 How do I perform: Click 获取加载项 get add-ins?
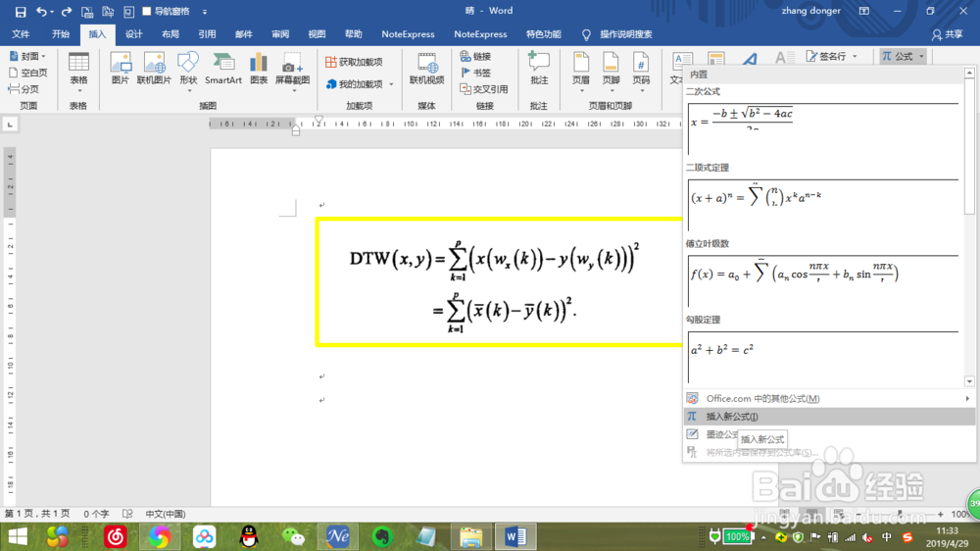tap(354, 62)
